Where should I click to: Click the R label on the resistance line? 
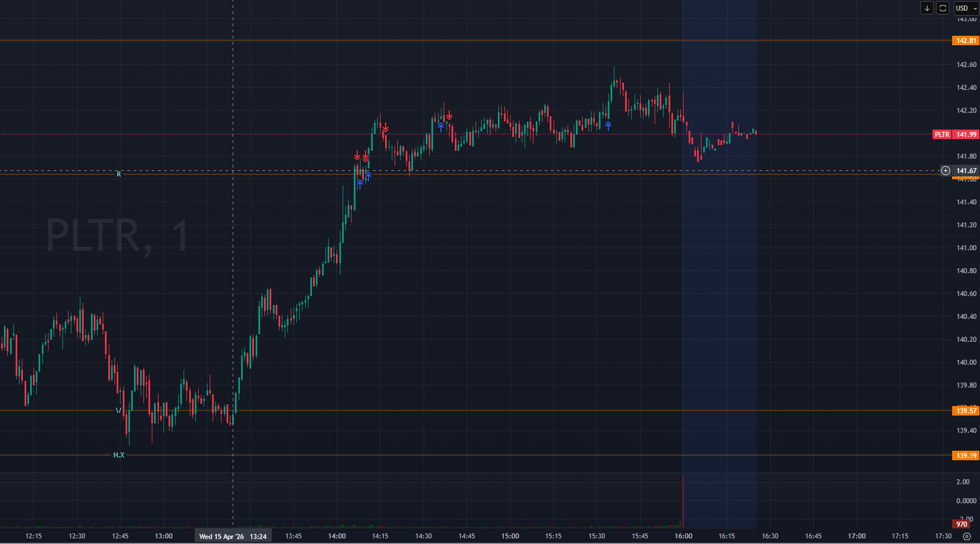[119, 174]
